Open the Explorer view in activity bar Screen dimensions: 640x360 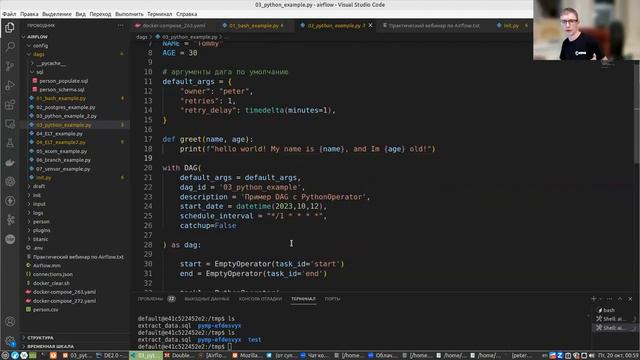pyautogui.click(x=10, y=27)
